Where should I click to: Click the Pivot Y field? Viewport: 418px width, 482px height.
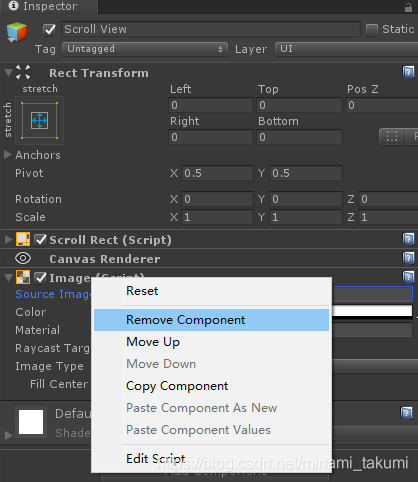[306, 173]
